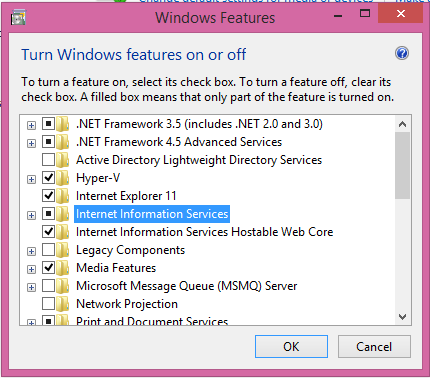Select the Network Projection label
Screen dimensions: 430x378
127,304
